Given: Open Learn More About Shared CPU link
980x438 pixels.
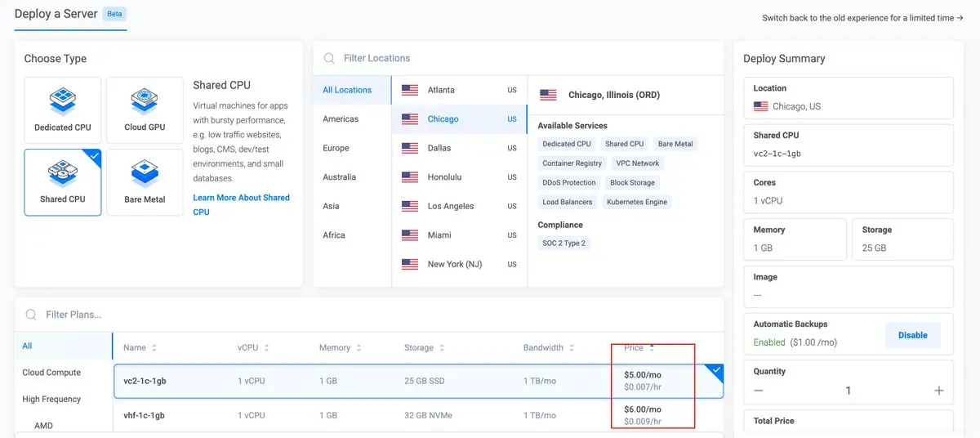Looking at the screenshot, I should coord(241,204).
